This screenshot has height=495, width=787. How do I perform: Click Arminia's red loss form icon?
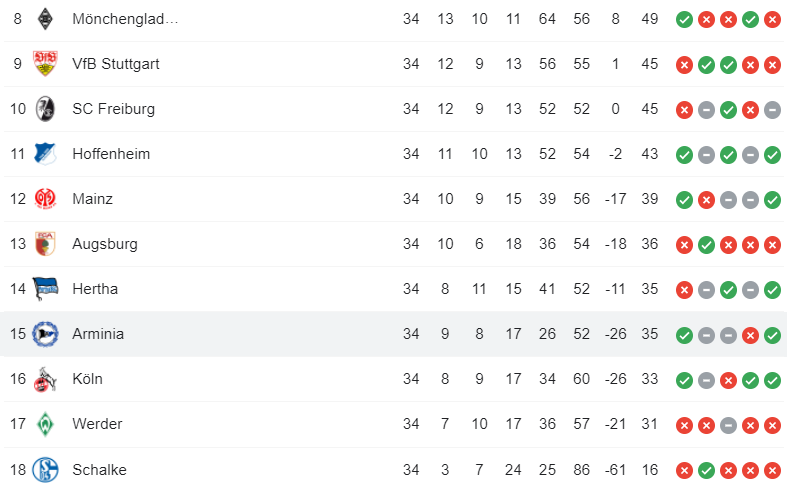pyautogui.click(x=750, y=335)
